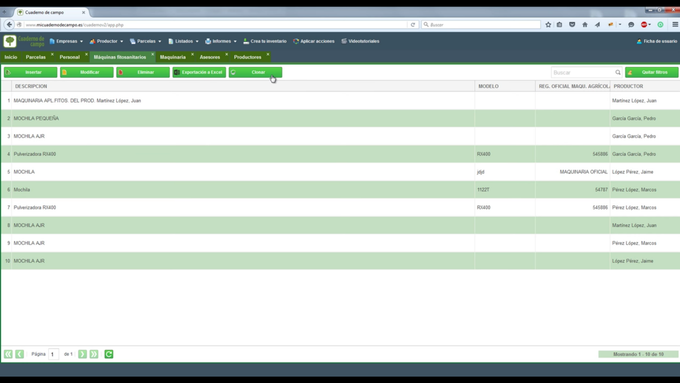Click the browser back arrow
The image size is (680, 383).
point(9,25)
